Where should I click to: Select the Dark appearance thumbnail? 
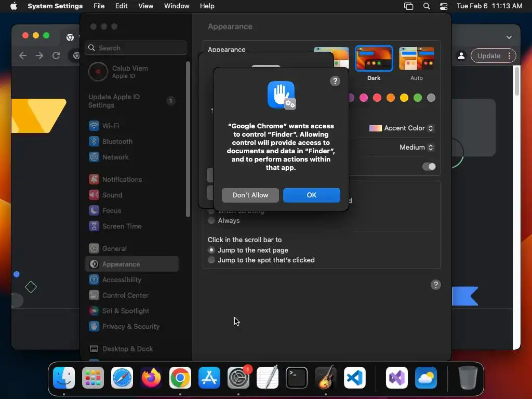point(374,59)
